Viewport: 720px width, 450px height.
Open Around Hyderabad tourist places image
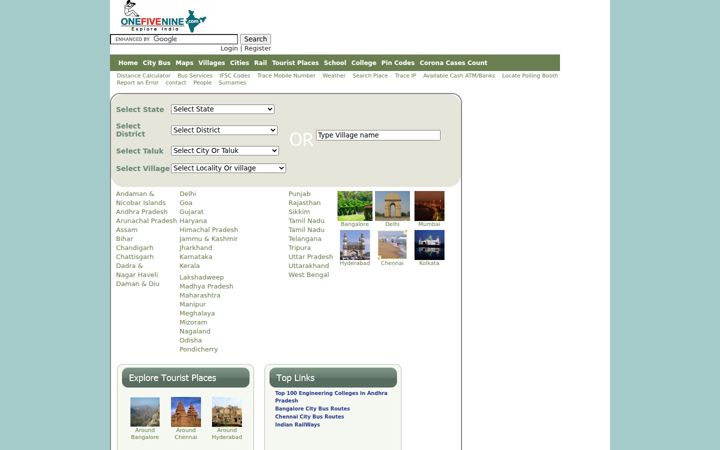(x=227, y=412)
